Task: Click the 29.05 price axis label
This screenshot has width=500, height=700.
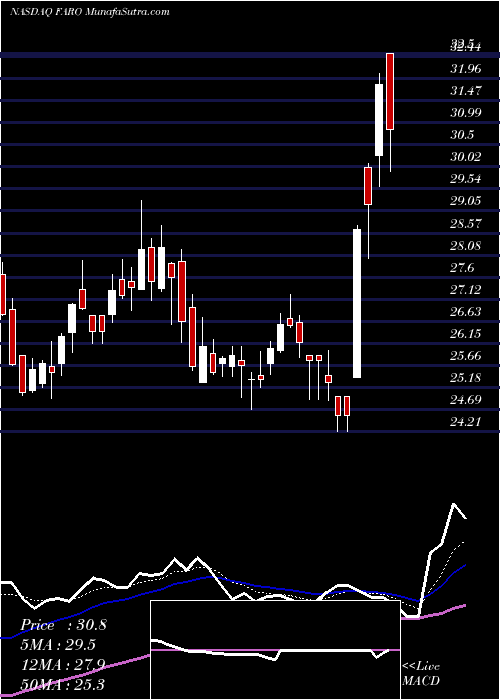Action: pos(466,201)
